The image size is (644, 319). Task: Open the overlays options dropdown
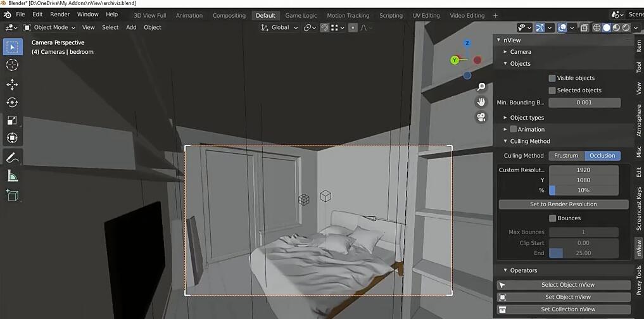point(572,27)
